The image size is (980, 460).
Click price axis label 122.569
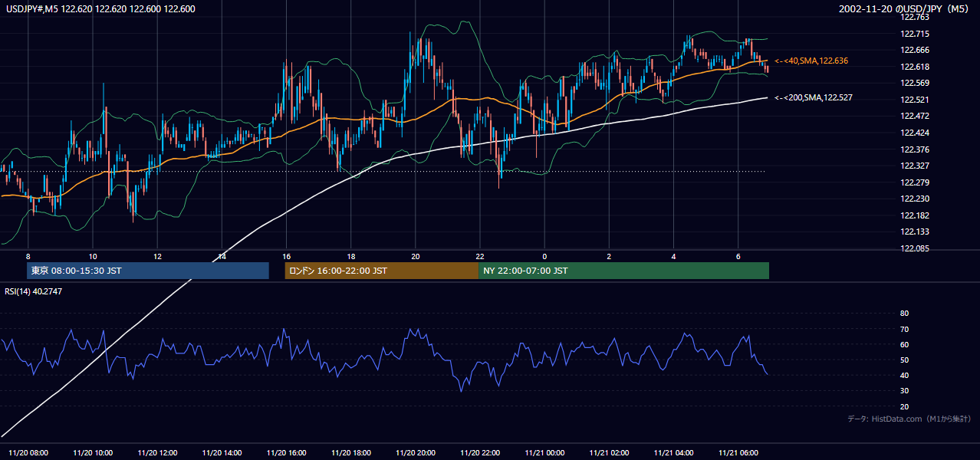pos(914,83)
